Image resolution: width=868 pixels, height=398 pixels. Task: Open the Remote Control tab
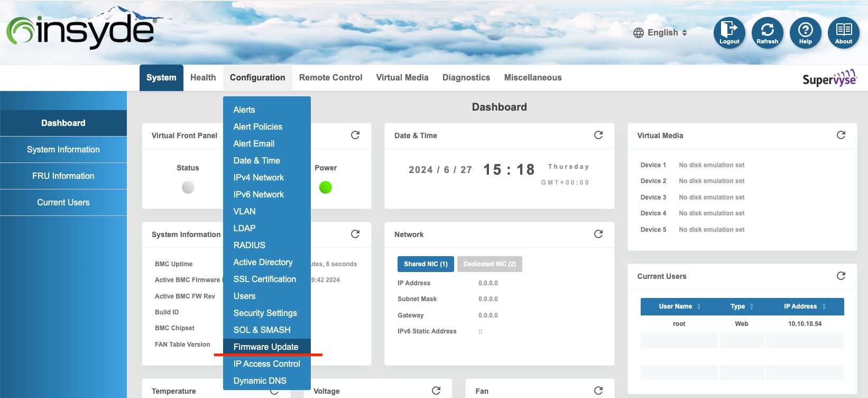click(330, 78)
